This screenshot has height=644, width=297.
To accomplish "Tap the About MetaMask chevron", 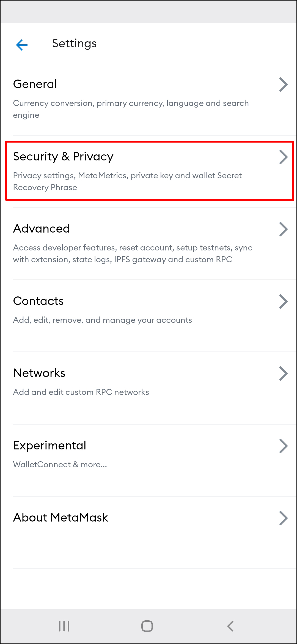I will [x=283, y=518].
